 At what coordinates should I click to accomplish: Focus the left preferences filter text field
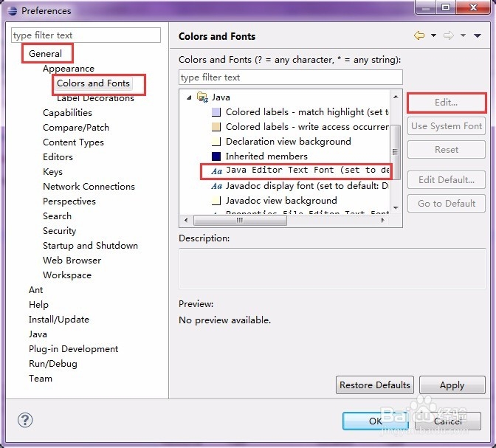click(x=86, y=35)
